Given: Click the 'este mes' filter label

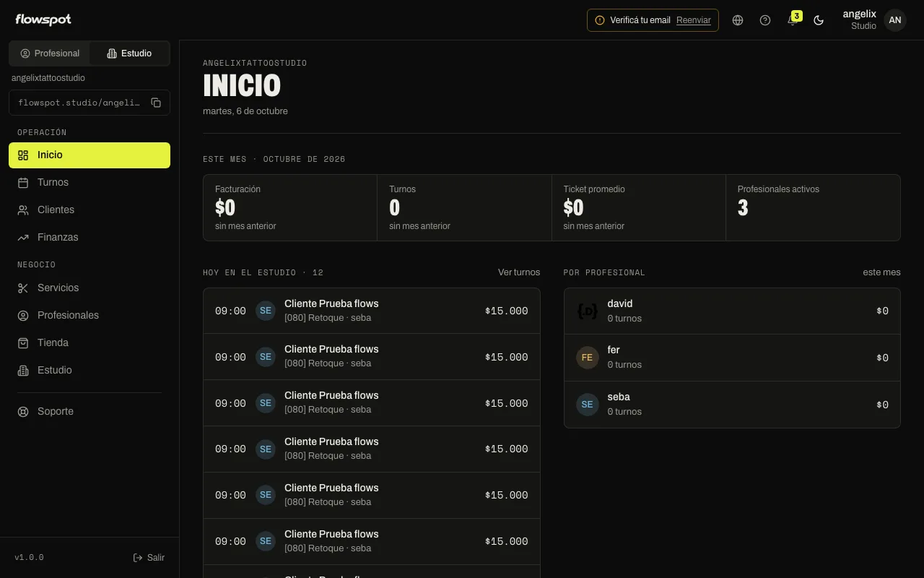Looking at the screenshot, I should click(x=881, y=272).
